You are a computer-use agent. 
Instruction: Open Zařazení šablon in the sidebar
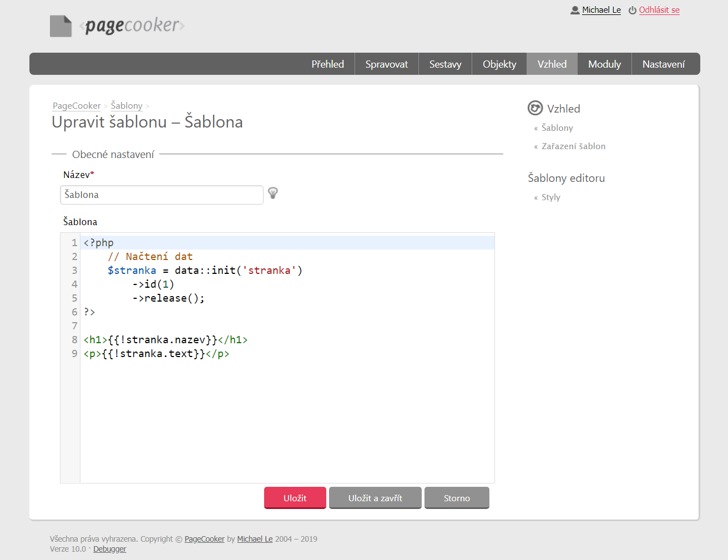pos(573,146)
